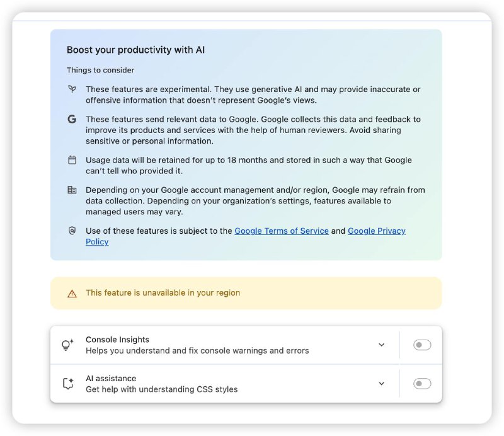
Task: Enable the Console Insights toggle
Action: [x=422, y=345]
